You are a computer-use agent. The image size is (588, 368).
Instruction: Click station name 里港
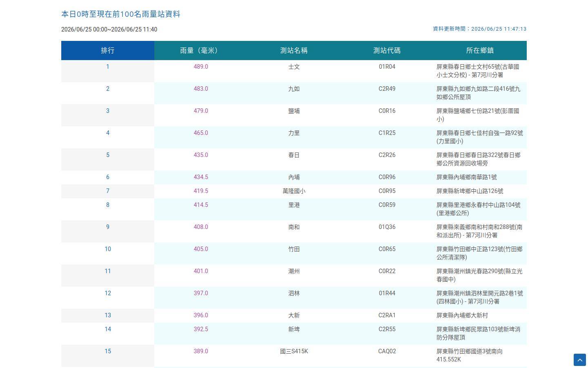coord(294,205)
